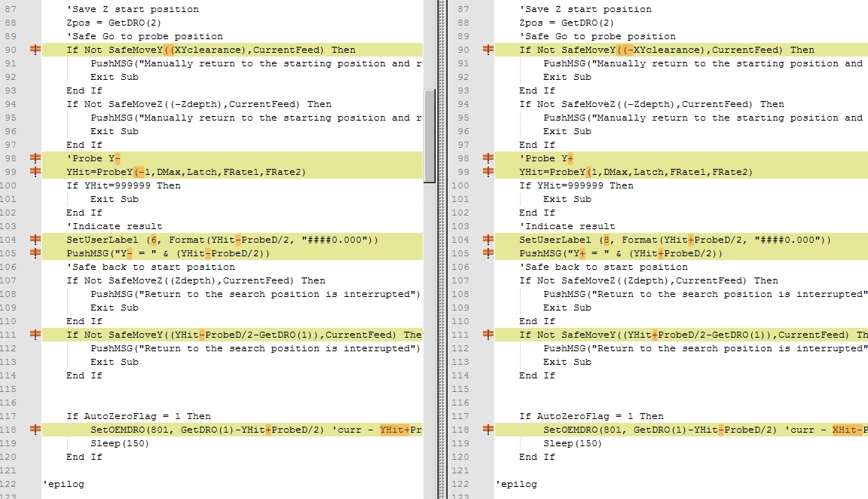Click the "Exit Sub" on left pane line 92
Viewport: 868px width, 499px height.
(x=115, y=77)
